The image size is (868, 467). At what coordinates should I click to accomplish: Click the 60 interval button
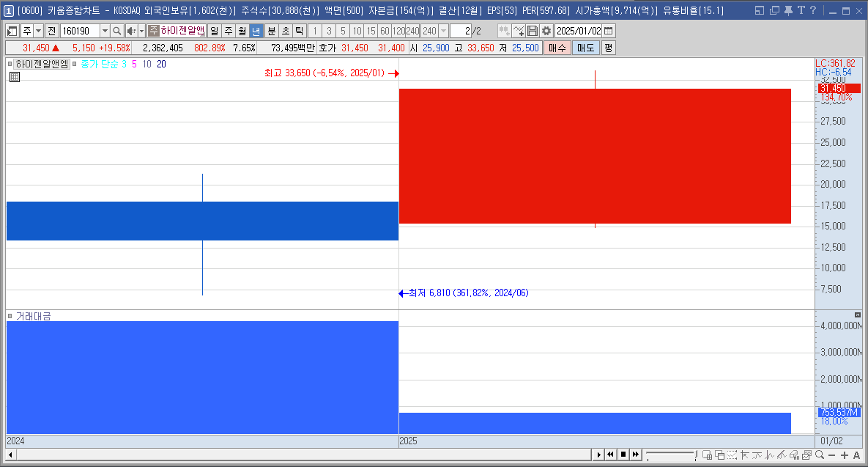coord(385,31)
